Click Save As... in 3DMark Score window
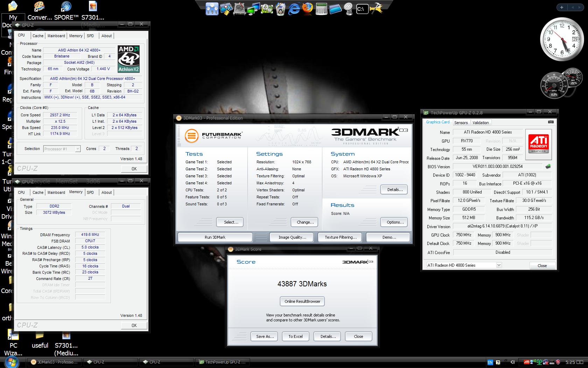The height and width of the screenshot is (368, 588). tap(265, 336)
